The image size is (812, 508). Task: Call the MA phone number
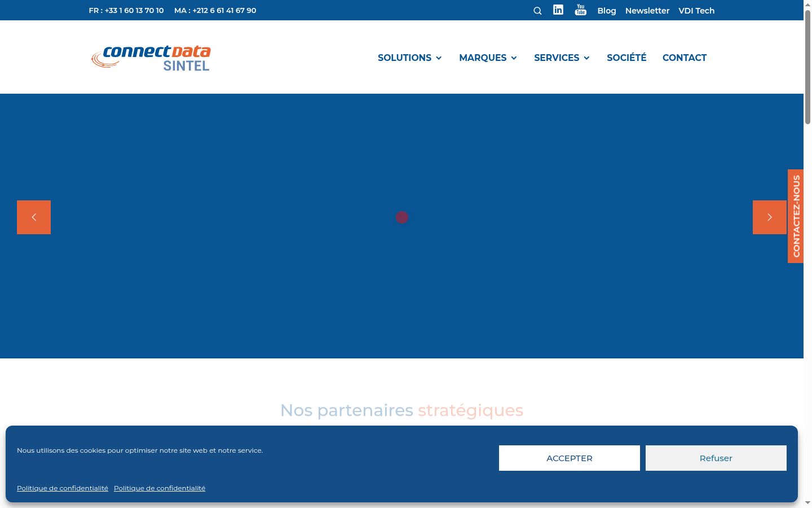(215, 10)
